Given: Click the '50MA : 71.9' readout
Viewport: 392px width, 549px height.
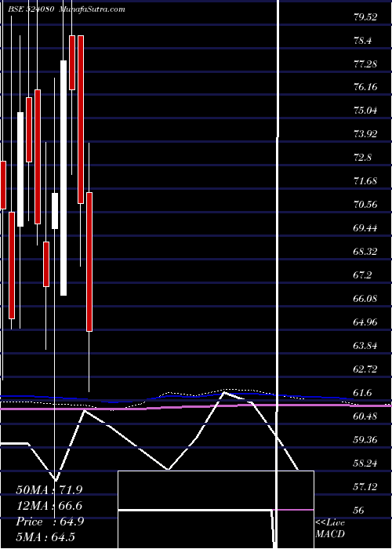Looking at the screenshot, I should pos(49,490).
